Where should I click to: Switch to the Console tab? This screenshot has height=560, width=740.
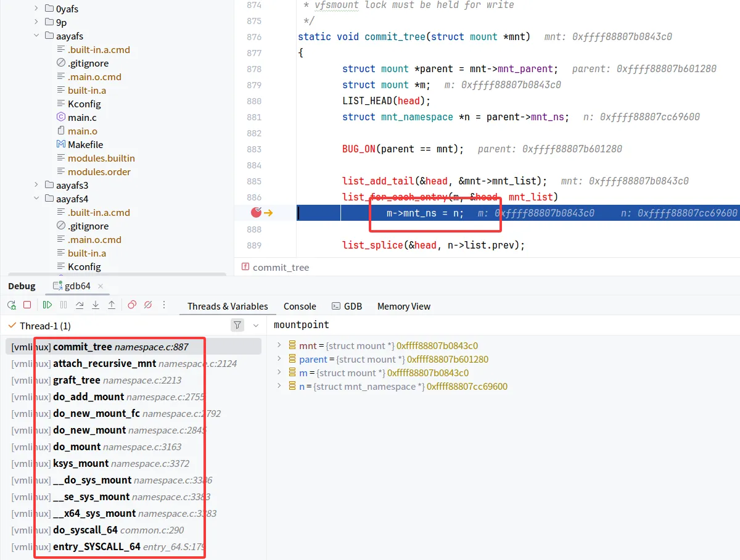300,306
